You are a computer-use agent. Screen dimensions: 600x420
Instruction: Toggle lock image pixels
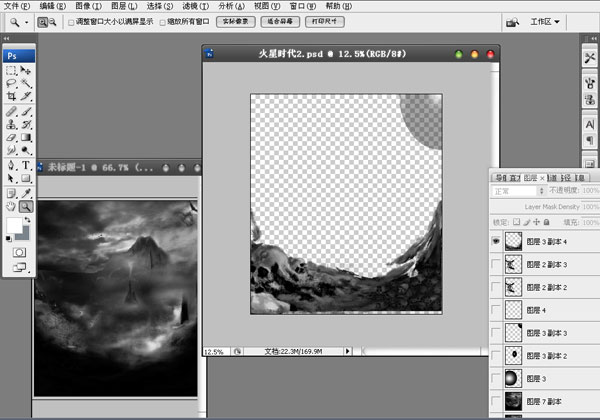pyautogui.click(x=527, y=222)
